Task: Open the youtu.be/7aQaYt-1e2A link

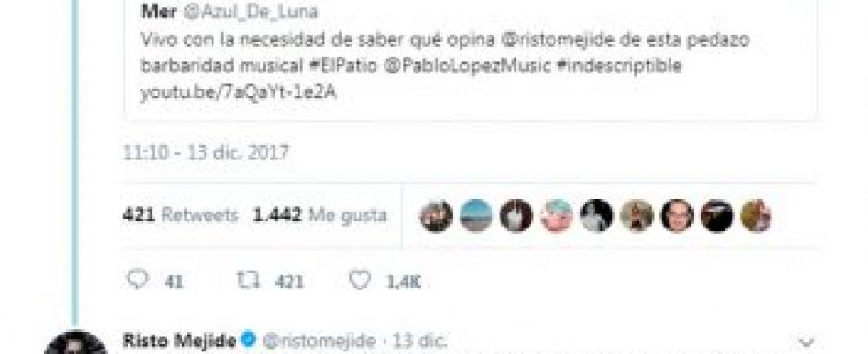Action: point(238,94)
